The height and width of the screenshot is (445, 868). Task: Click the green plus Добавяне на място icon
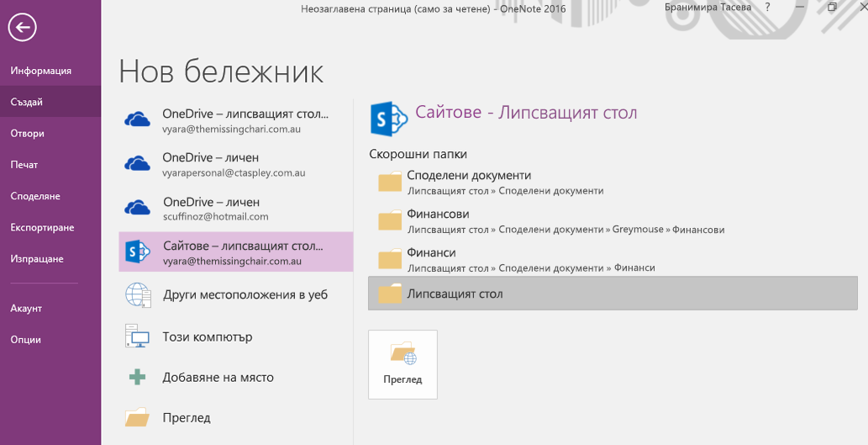click(137, 378)
